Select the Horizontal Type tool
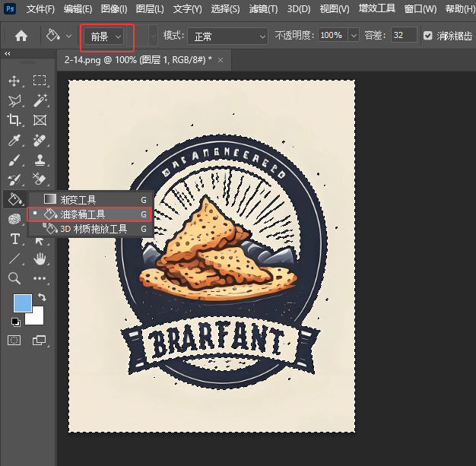 coord(14,239)
